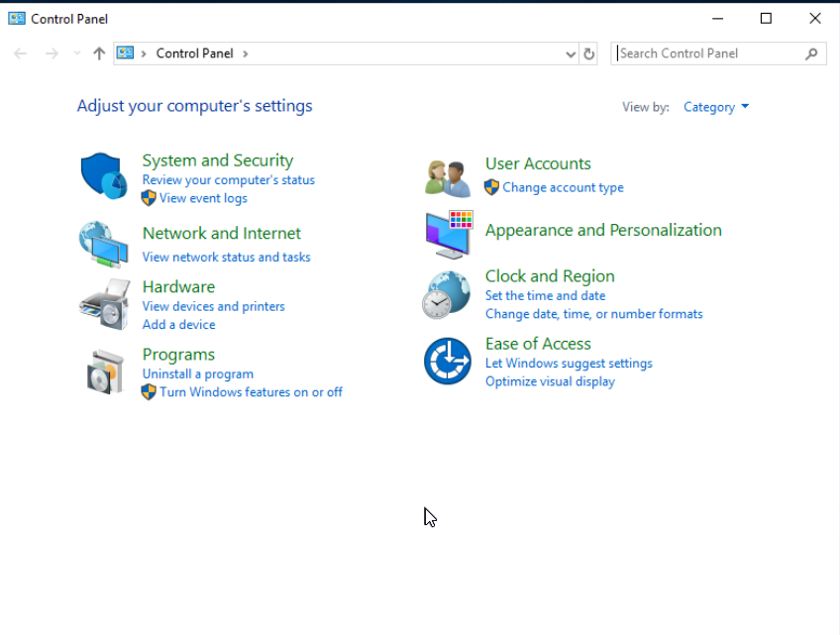Screen dimensions: 840x635
Task: Expand the address bar history dropdown
Action: [571, 53]
